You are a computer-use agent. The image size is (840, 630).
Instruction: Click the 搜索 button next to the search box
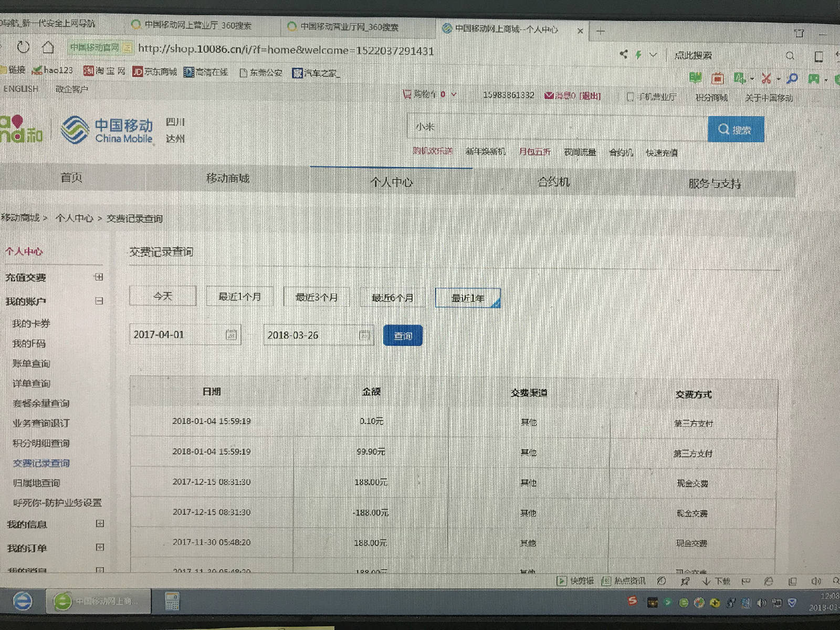pyautogui.click(x=735, y=130)
